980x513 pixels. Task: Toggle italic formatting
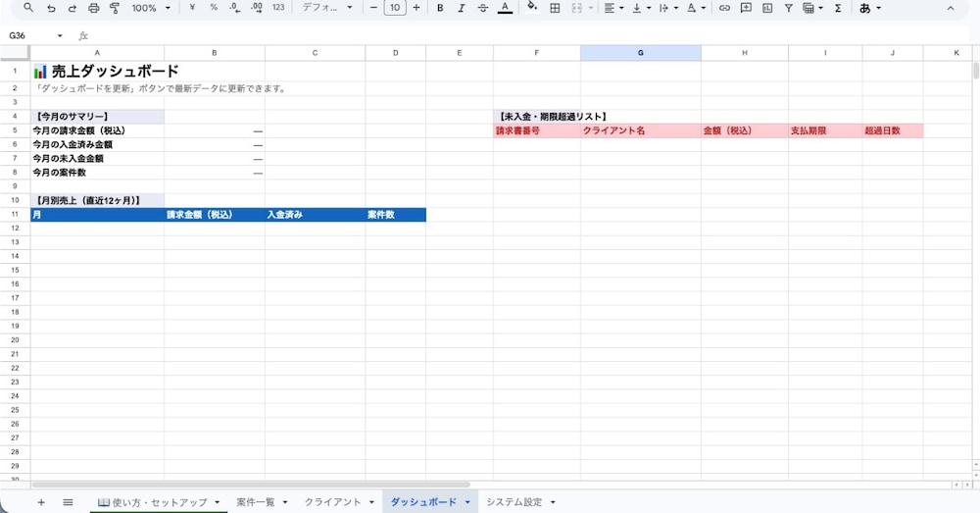pos(462,8)
